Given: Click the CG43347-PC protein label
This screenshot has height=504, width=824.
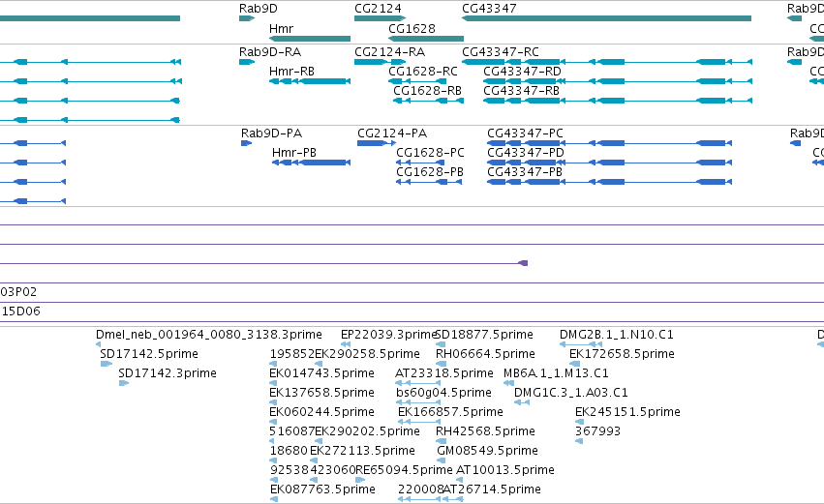Looking at the screenshot, I should [x=526, y=133].
